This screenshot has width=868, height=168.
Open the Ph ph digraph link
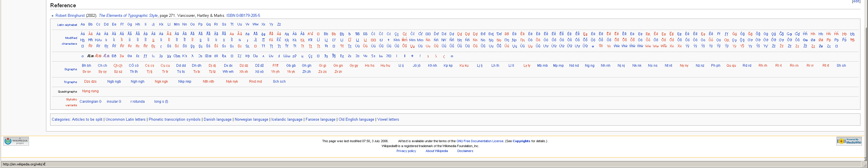pos(716,66)
